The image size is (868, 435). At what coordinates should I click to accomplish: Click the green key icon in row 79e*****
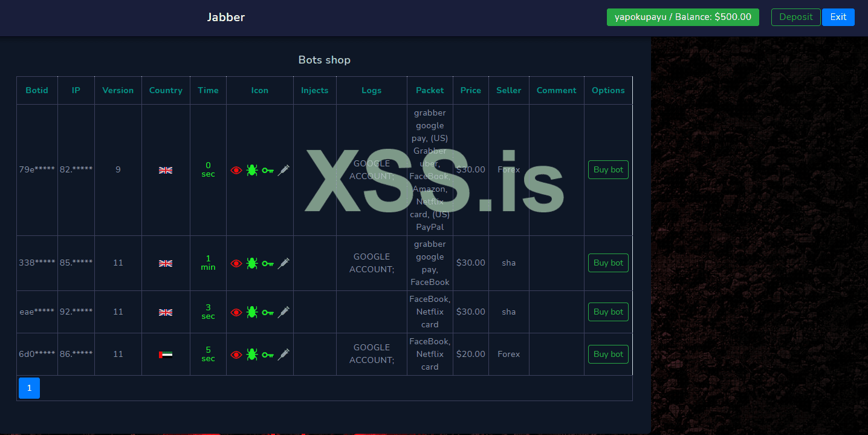[268, 171]
